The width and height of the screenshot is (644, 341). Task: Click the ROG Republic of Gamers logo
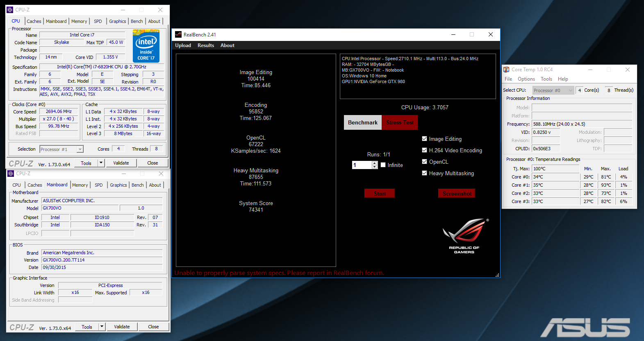tap(465, 236)
